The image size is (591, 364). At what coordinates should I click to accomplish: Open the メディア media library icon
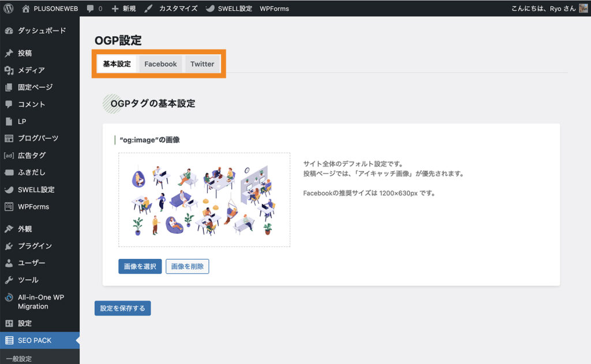pos(9,70)
